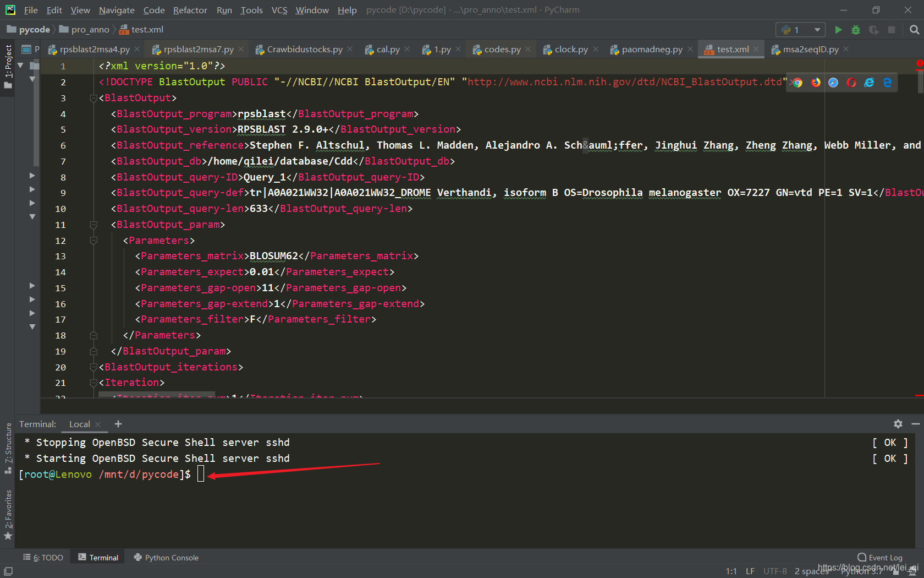Open the XML in Firefox browser icon

816,82
